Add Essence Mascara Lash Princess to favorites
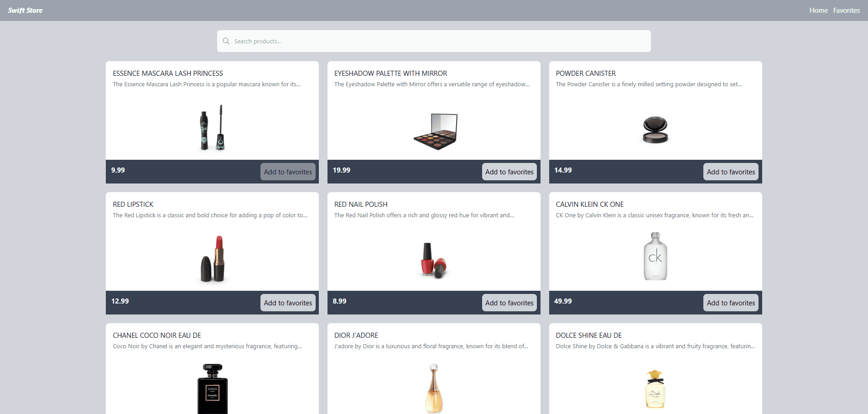This screenshot has height=414, width=868. (x=288, y=172)
